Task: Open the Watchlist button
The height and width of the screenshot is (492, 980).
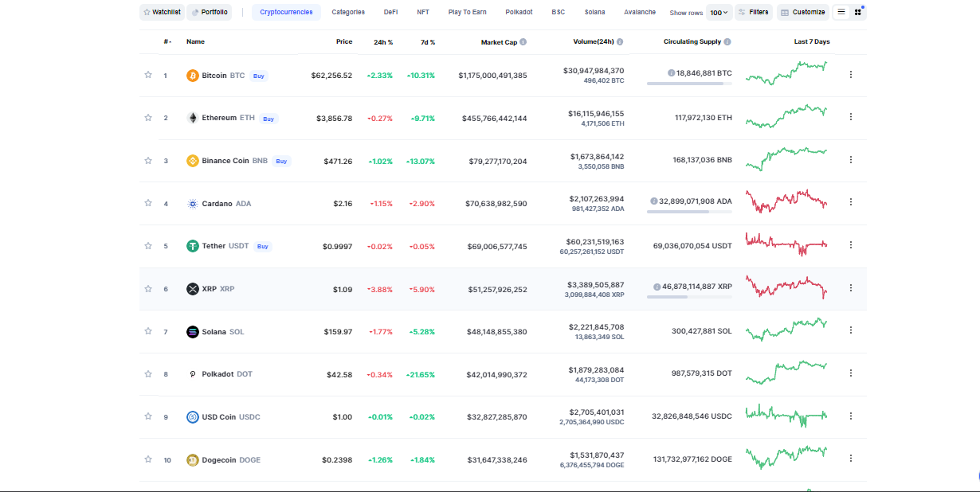Action: [x=162, y=12]
